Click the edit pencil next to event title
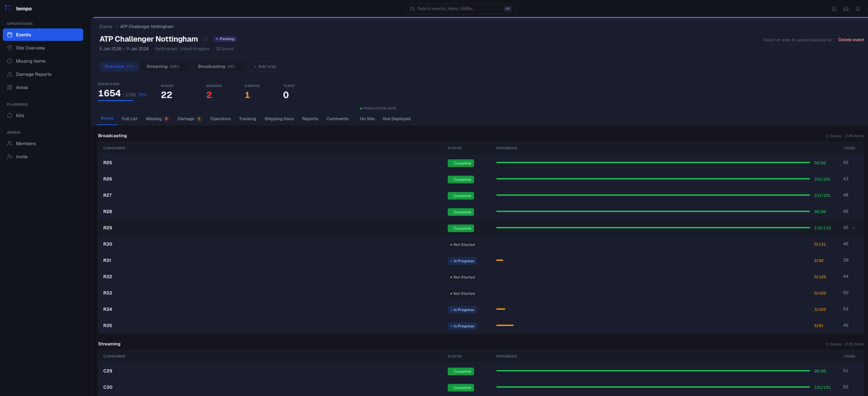 point(205,39)
